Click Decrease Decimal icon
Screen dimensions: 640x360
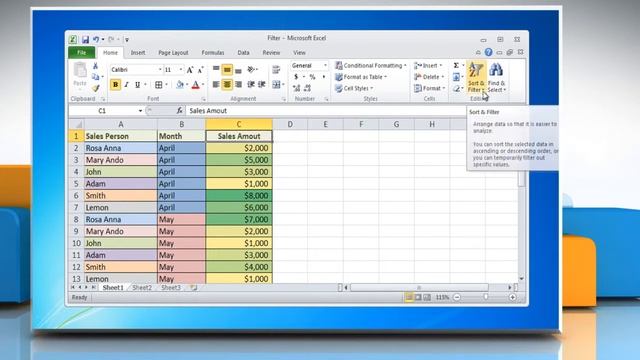307,88
